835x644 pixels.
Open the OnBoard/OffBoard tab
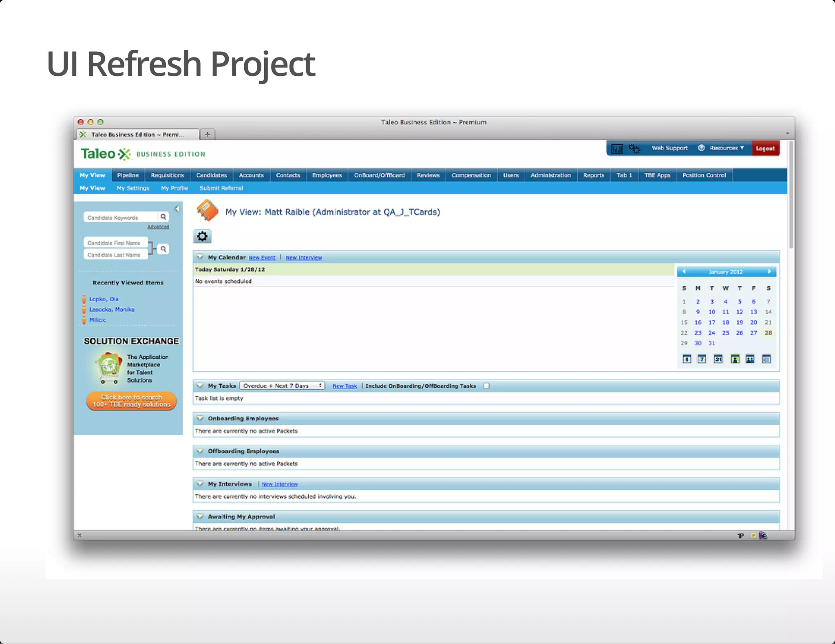pyautogui.click(x=380, y=175)
